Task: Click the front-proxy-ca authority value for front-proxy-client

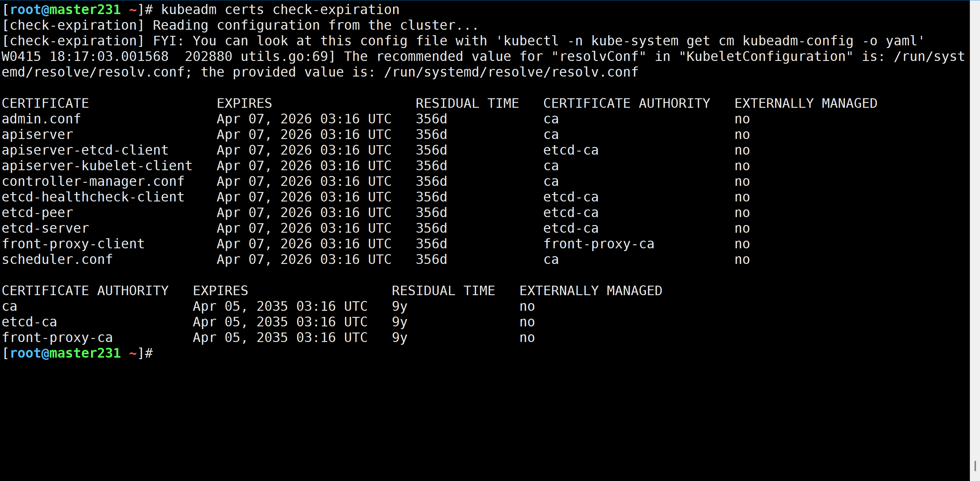Action: [x=598, y=244]
